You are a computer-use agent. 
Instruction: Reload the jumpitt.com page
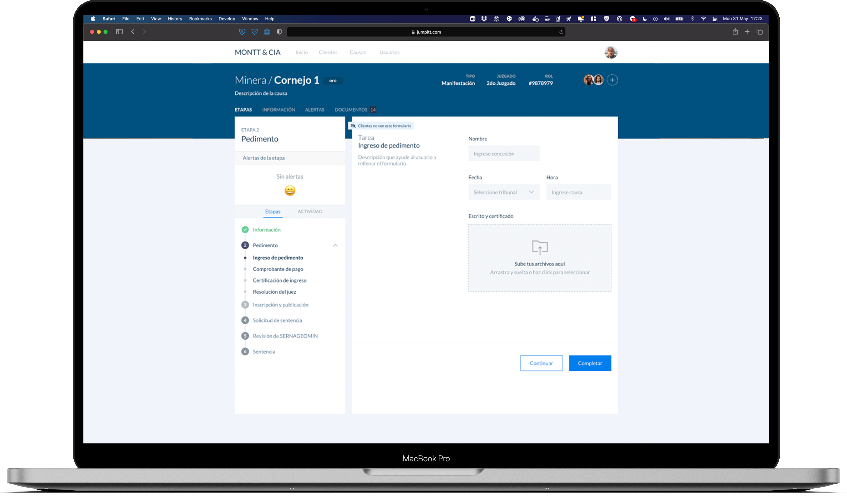[x=561, y=32]
